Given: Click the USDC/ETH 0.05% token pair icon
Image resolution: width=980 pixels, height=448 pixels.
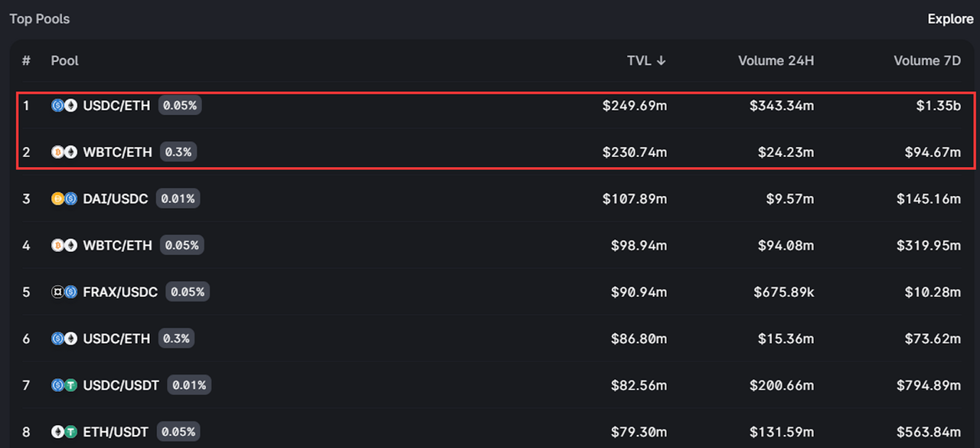Looking at the screenshot, I should tap(64, 106).
